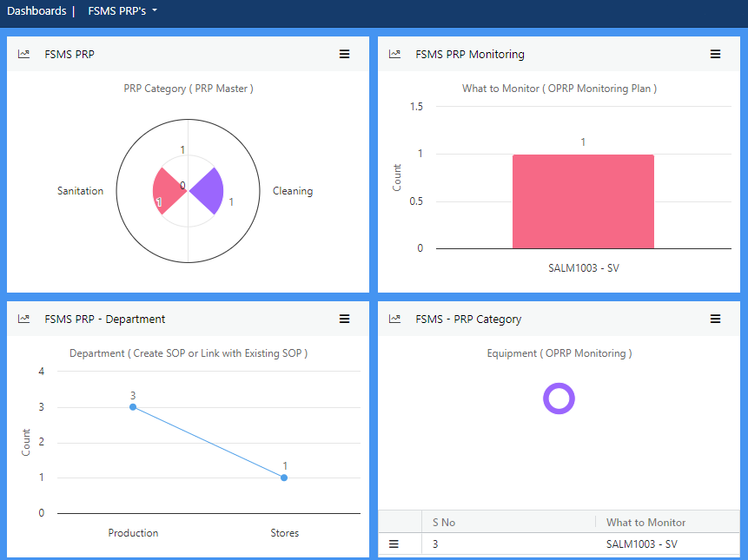This screenshot has width=748, height=560.
Task: Click the Stores data point on line chart
Action: [284, 478]
